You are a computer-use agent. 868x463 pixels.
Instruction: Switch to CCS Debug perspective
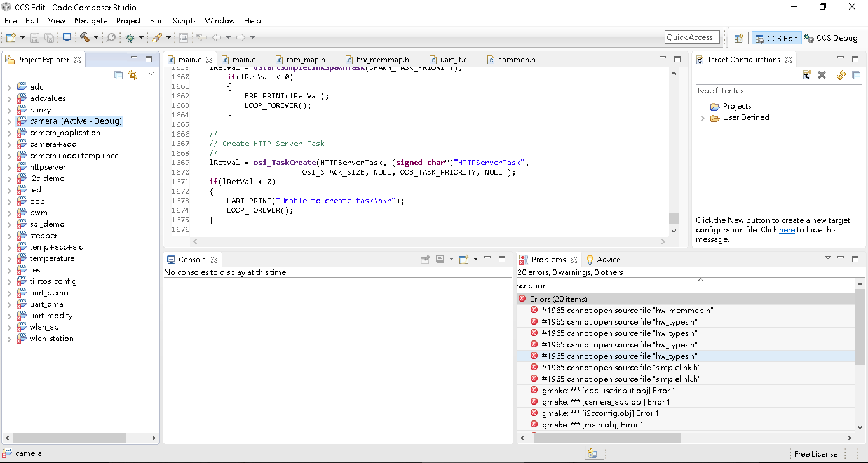click(831, 38)
